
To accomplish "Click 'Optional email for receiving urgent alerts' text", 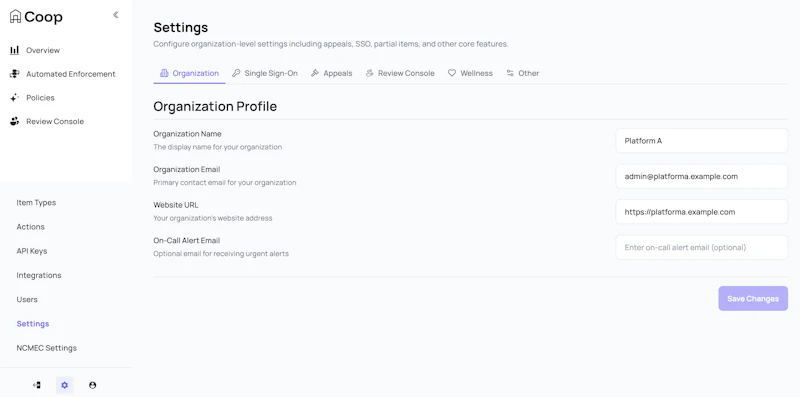I will pos(221,254).
